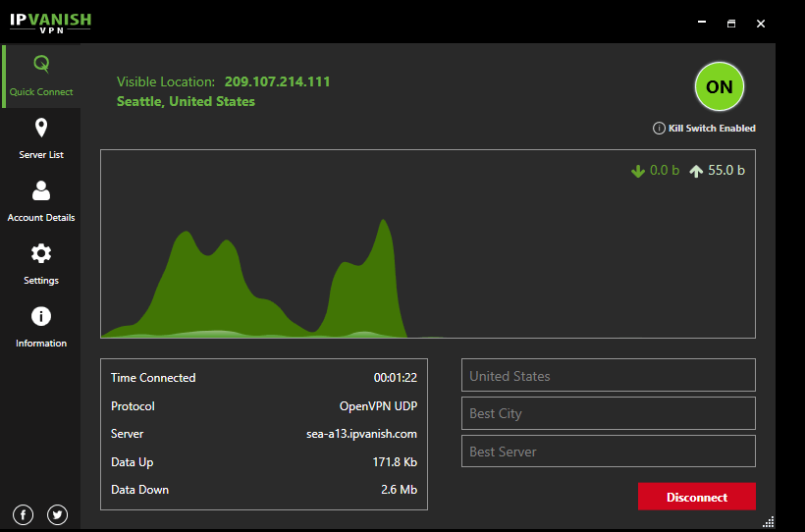View Account Details
The height and width of the screenshot is (532, 805).
click(x=41, y=201)
